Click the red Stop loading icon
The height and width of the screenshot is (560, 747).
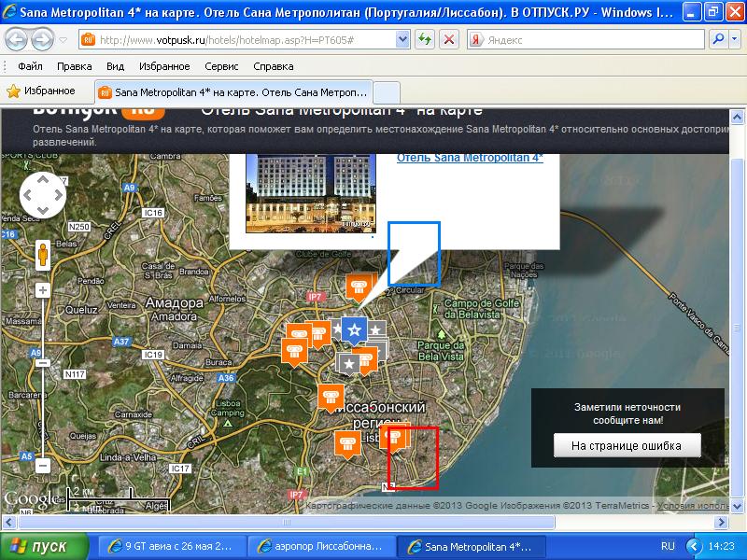click(449, 40)
